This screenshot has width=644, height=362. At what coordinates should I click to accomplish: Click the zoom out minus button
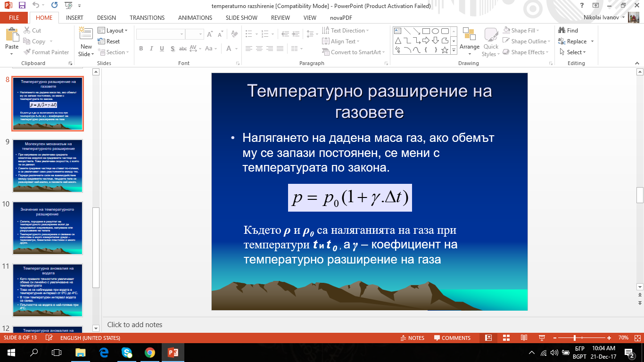tap(554, 338)
